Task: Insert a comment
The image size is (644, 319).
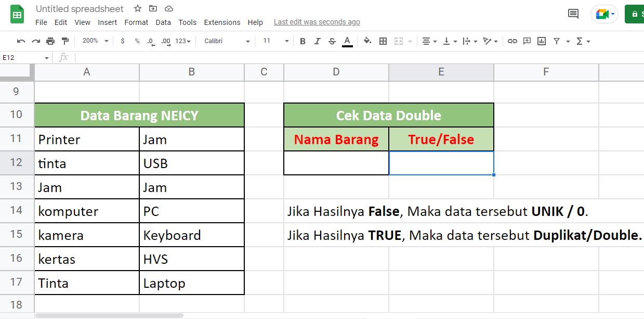Action: coord(527,41)
